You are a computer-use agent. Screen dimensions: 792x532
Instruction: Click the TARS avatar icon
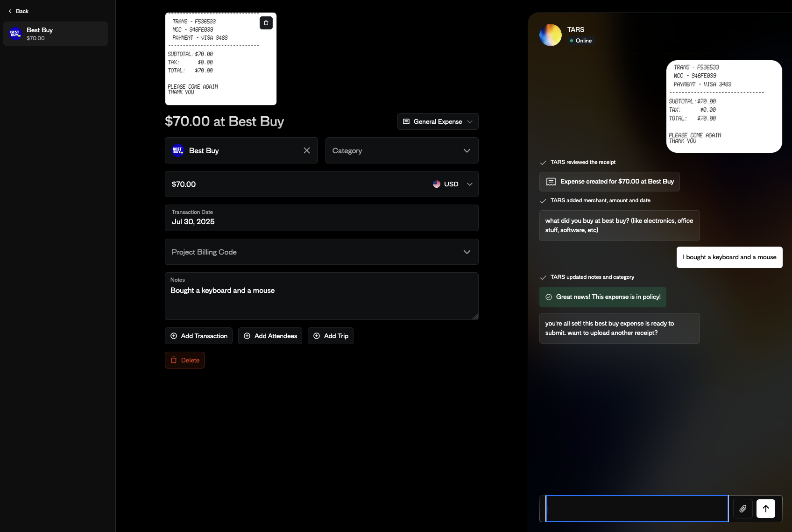pos(551,35)
